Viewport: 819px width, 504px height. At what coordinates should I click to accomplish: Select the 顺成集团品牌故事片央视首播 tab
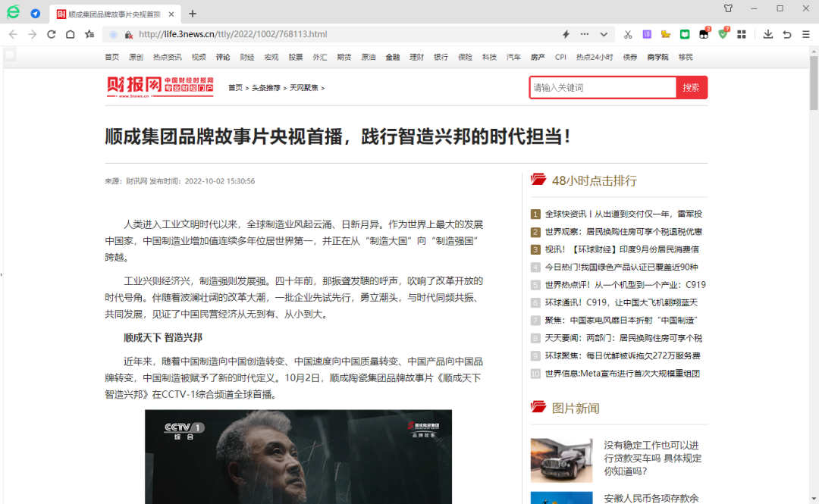[x=115, y=14]
